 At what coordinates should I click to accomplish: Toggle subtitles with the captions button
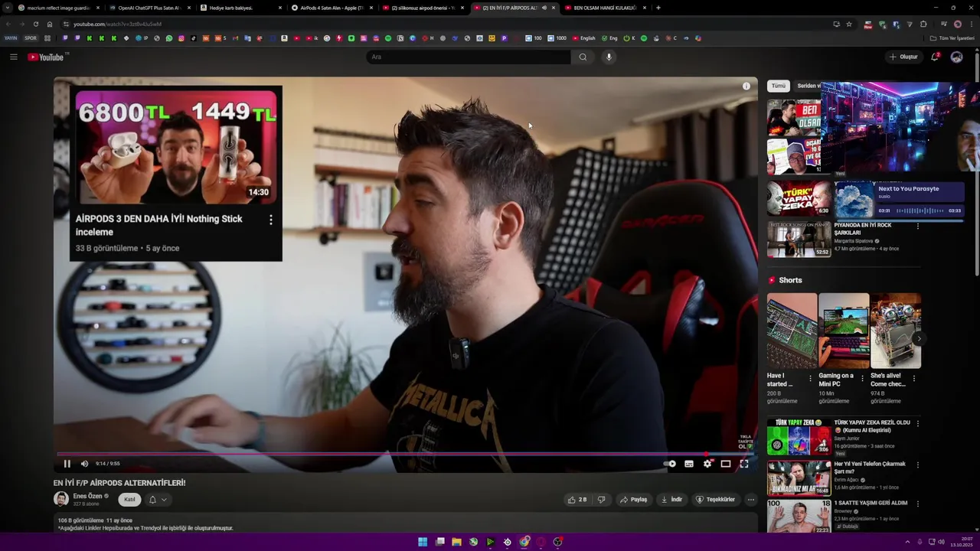coord(689,464)
